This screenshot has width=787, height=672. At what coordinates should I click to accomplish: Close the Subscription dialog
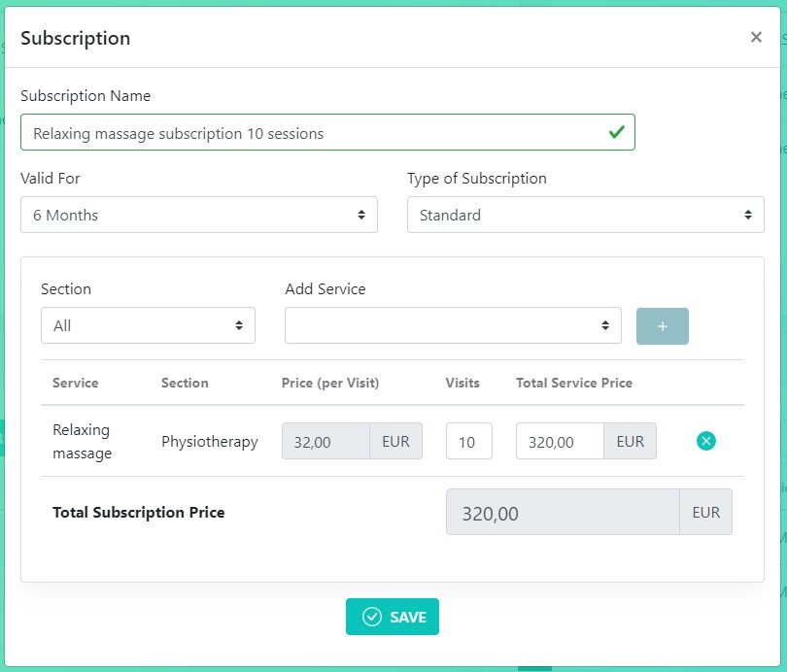coord(756,37)
